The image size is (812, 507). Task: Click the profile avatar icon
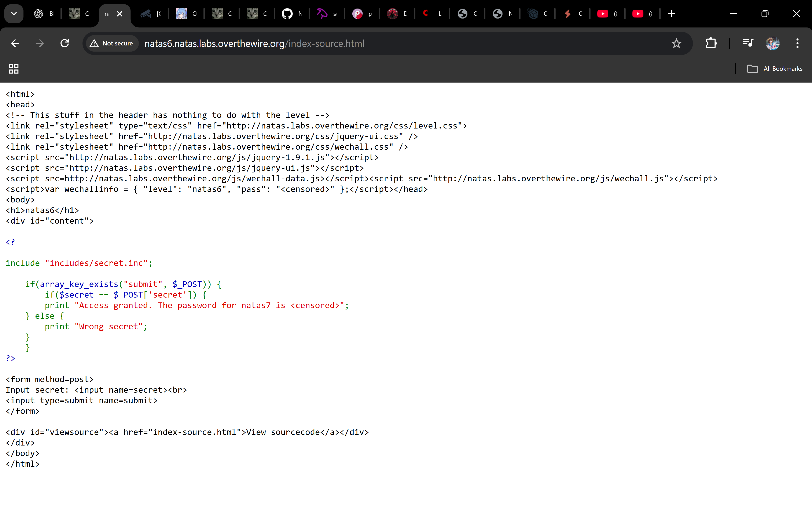coord(772,43)
